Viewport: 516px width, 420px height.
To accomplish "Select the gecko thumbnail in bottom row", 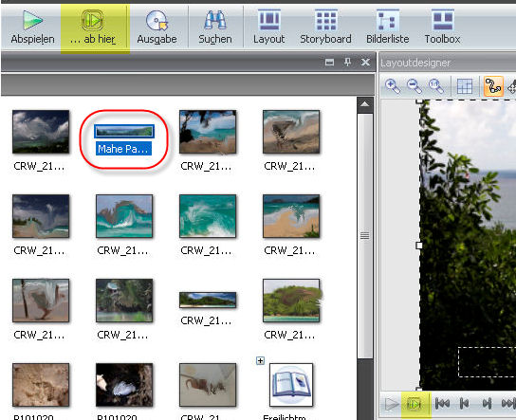I will pyautogui.click(x=208, y=385).
